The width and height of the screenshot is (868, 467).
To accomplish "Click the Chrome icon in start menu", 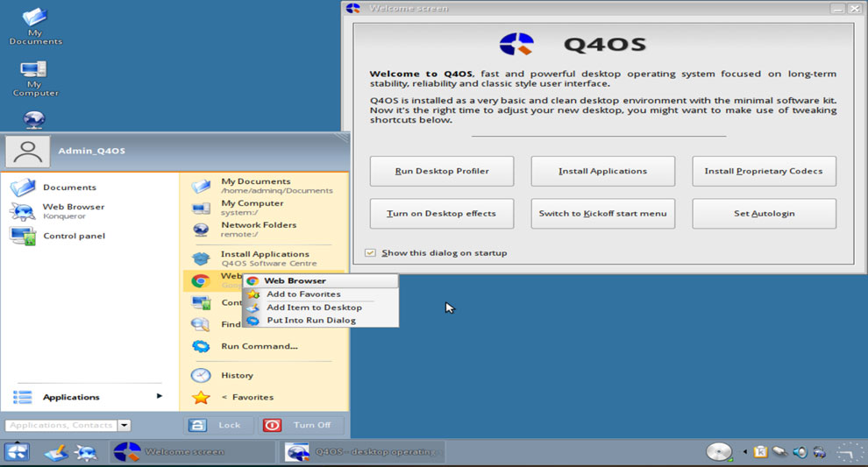I will [201, 281].
